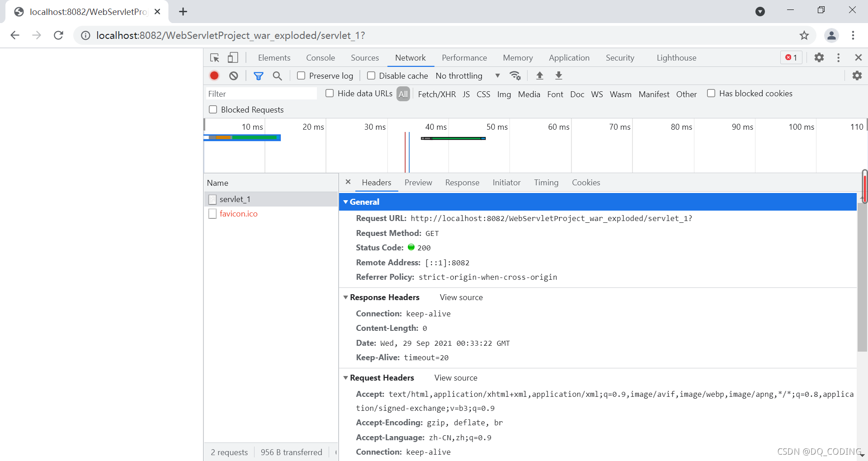Screen dimensions: 868x461
Task: View source of Response Headers
Action: click(x=461, y=297)
